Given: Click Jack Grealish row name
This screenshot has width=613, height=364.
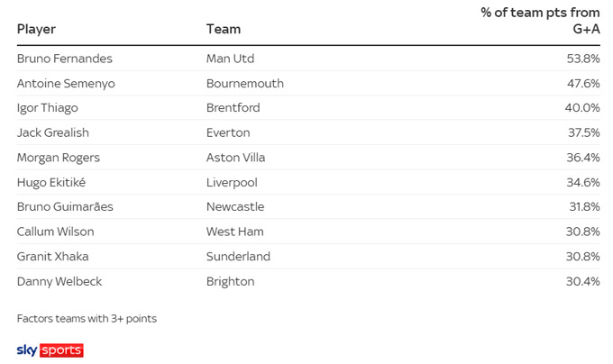Looking at the screenshot, I should [x=53, y=132].
